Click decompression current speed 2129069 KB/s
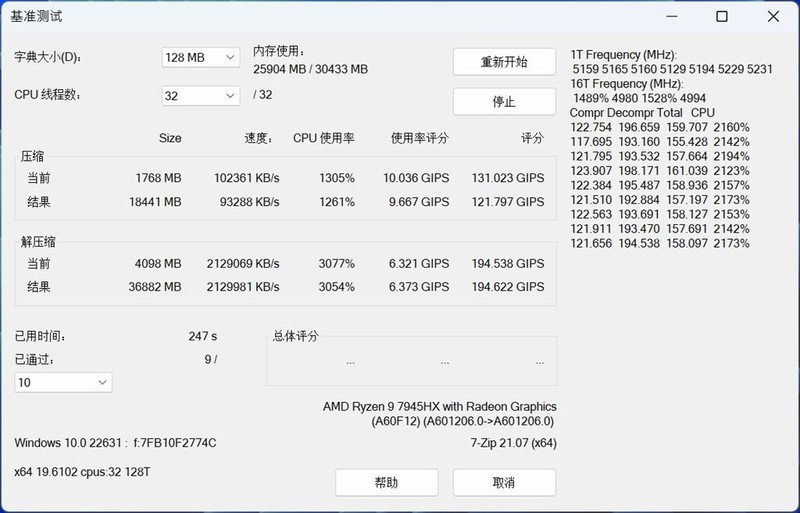The width and height of the screenshot is (800, 513). pos(243,263)
